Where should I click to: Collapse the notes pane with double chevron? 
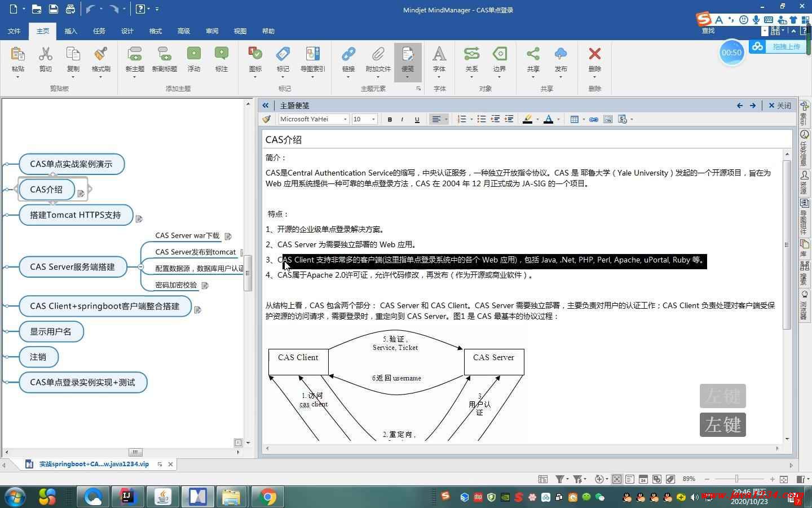coord(265,106)
